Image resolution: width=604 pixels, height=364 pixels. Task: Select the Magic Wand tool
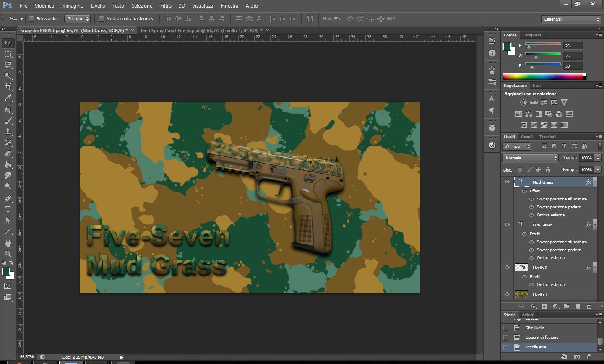click(8, 76)
